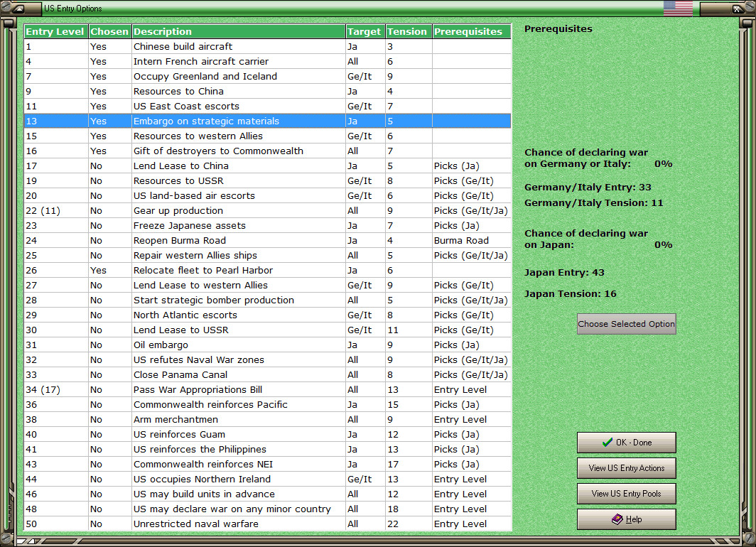This screenshot has width=756, height=547.
Task: Select the Chinese build aircraft row
Action: 268,46
